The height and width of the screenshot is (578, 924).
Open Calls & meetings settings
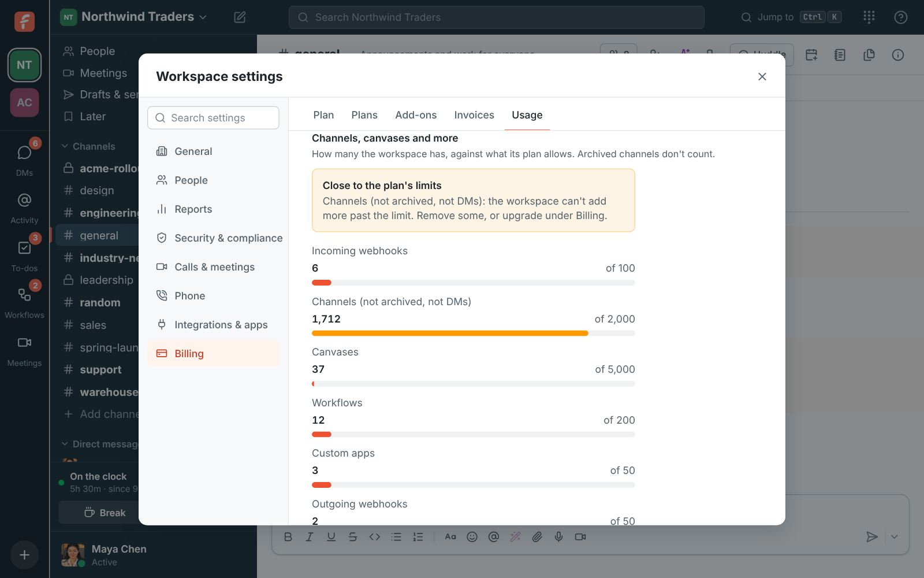pos(213,267)
